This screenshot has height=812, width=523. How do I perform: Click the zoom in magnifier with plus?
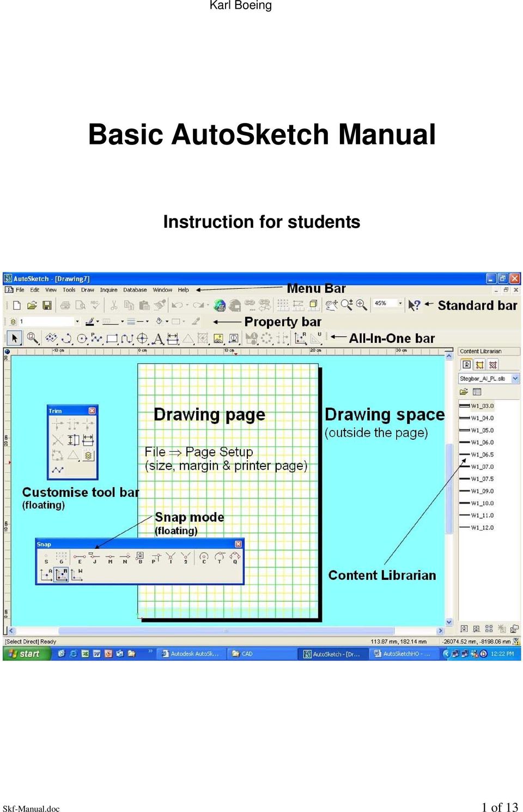(x=361, y=305)
